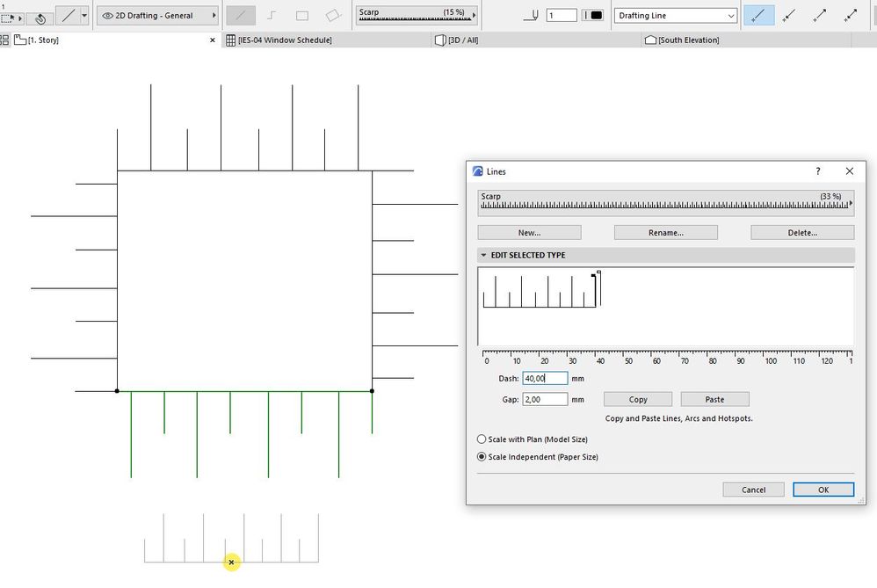Choose the polyline geometry method
The image size is (877, 588).
coord(272,16)
